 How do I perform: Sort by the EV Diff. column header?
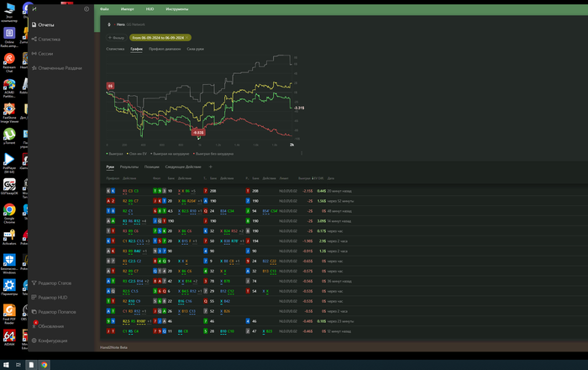(319, 178)
